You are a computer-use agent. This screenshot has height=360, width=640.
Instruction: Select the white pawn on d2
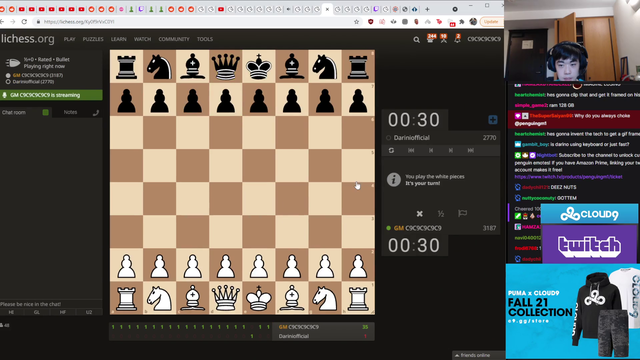point(226,265)
